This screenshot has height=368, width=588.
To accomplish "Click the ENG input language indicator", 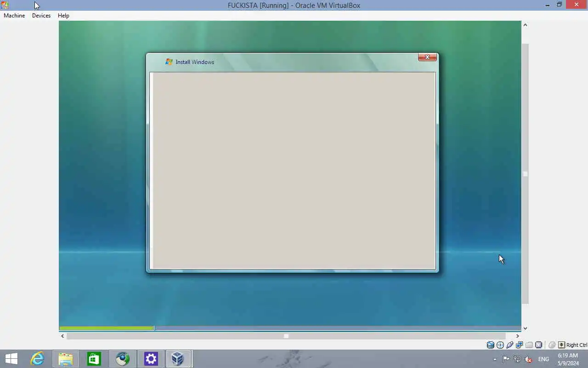I will [543, 359].
